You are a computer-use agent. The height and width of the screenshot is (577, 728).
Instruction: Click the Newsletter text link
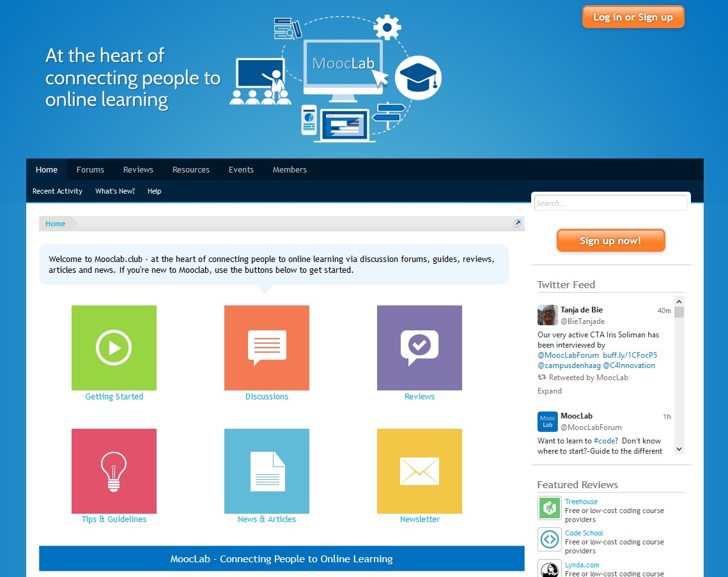(420, 519)
